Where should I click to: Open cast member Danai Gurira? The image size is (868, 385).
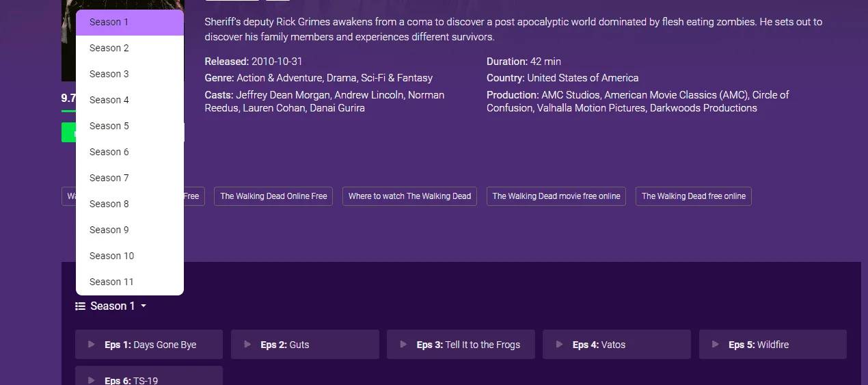[337, 108]
